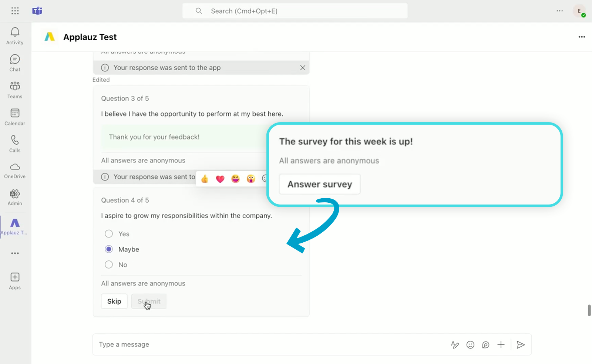Click the send message arrow icon
The image size is (592, 364).
pos(521,345)
